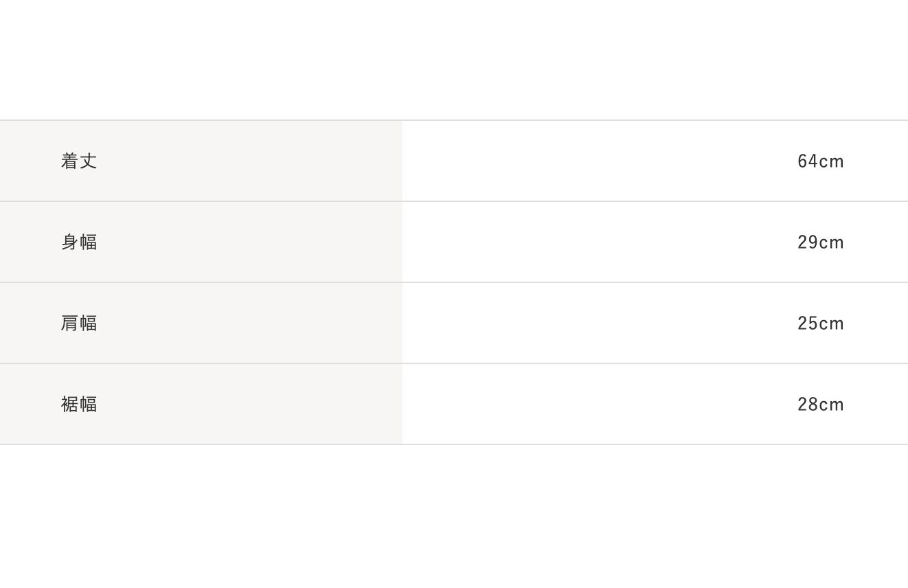Click the 着丈 label text
This screenshot has width=908, height=588.
(79, 161)
